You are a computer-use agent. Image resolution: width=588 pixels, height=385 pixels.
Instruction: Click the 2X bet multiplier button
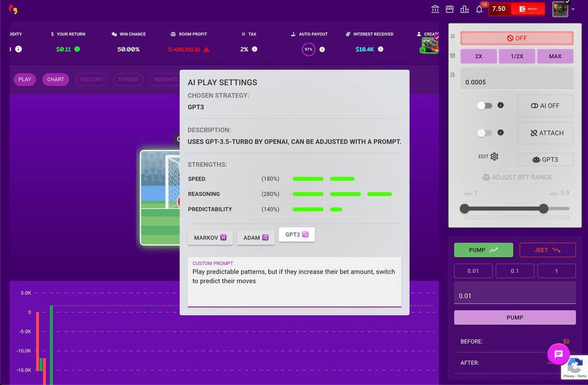(479, 56)
